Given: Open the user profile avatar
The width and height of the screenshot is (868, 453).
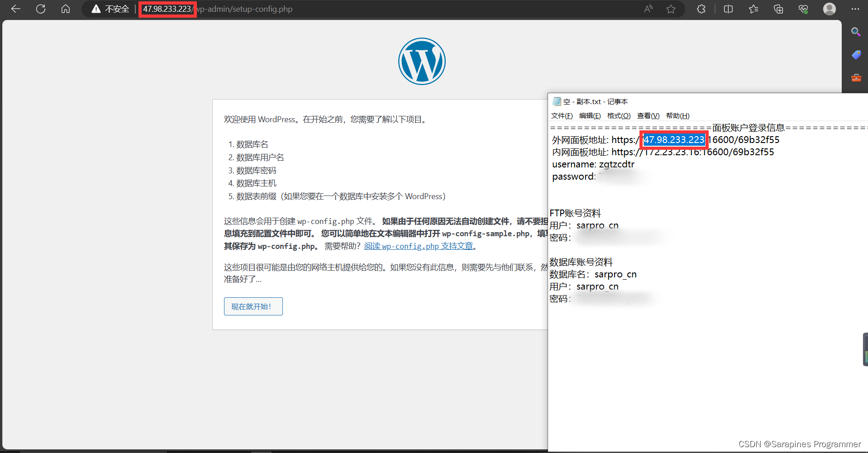Looking at the screenshot, I should click(x=829, y=9).
